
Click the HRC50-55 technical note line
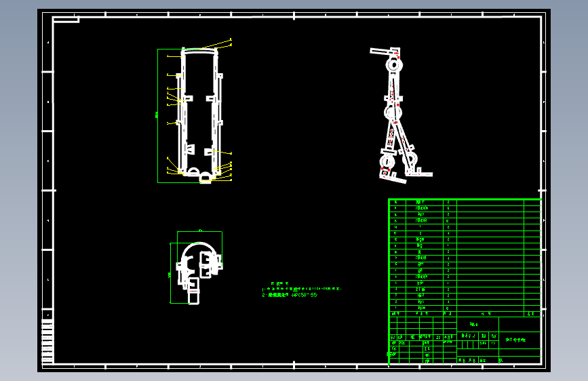coord(290,295)
